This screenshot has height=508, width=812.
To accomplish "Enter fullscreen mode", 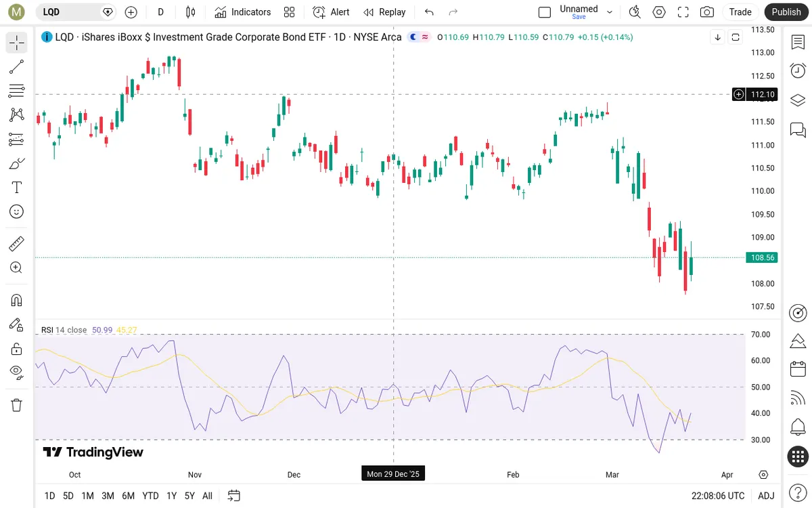I will pyautogui.click(x=683, y=12).
